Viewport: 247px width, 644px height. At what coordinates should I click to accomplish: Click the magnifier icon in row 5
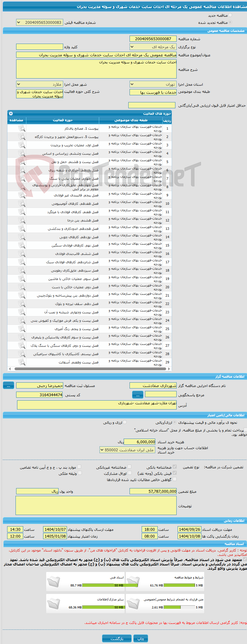pyautogui.click(x=21, y=161)
